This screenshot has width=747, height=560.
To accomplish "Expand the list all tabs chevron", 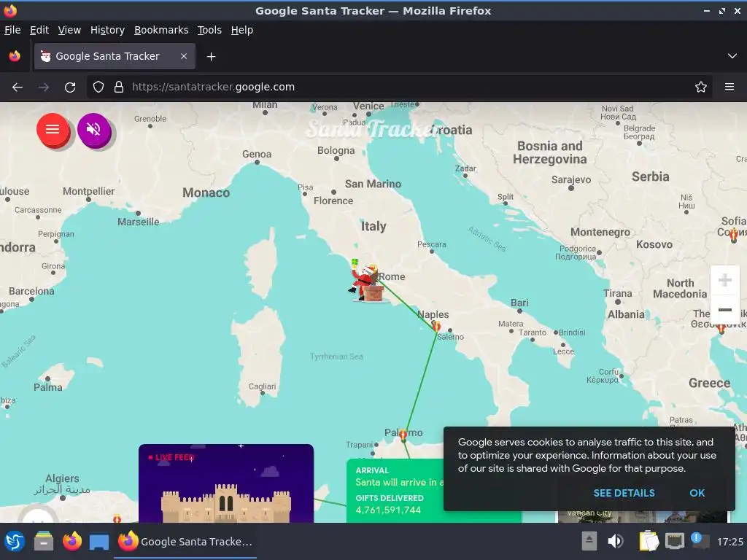I will pos(732,56).
